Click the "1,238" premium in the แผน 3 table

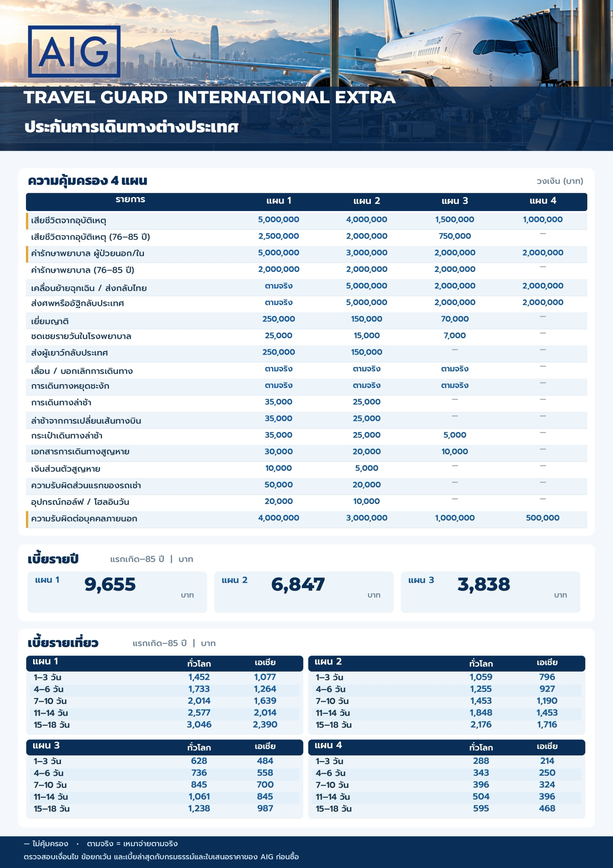point(199,808)
